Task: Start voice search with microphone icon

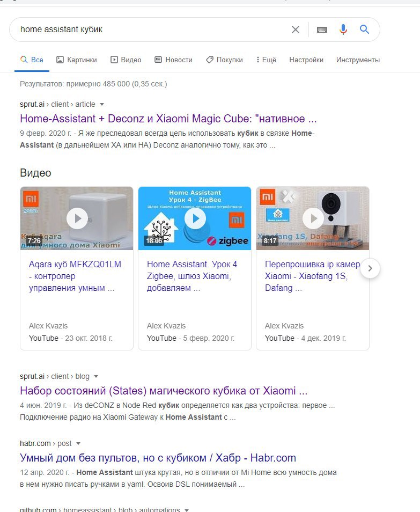Action: tap(343, 30)
